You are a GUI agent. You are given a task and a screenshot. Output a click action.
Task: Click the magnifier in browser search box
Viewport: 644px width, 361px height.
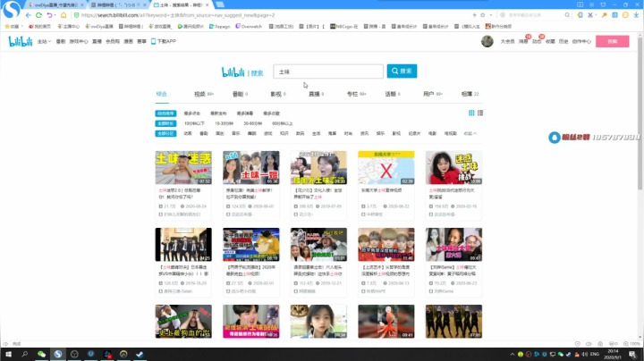tap(567, 15)
